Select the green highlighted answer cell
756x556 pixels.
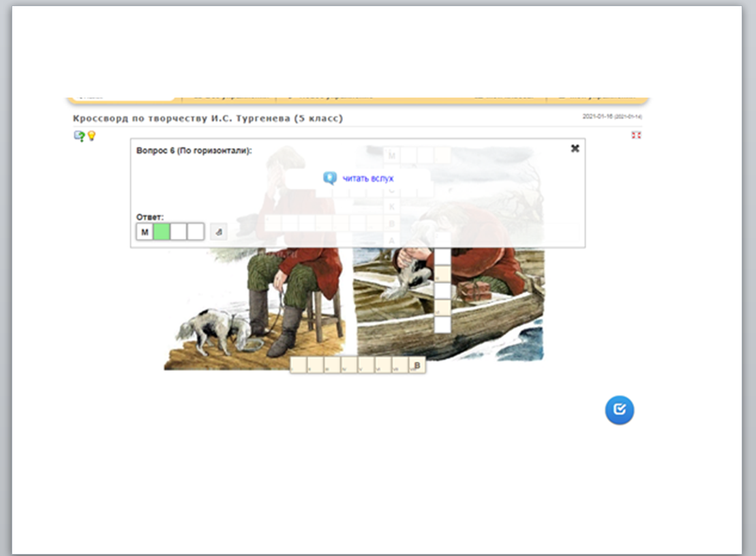pos(162,232)
